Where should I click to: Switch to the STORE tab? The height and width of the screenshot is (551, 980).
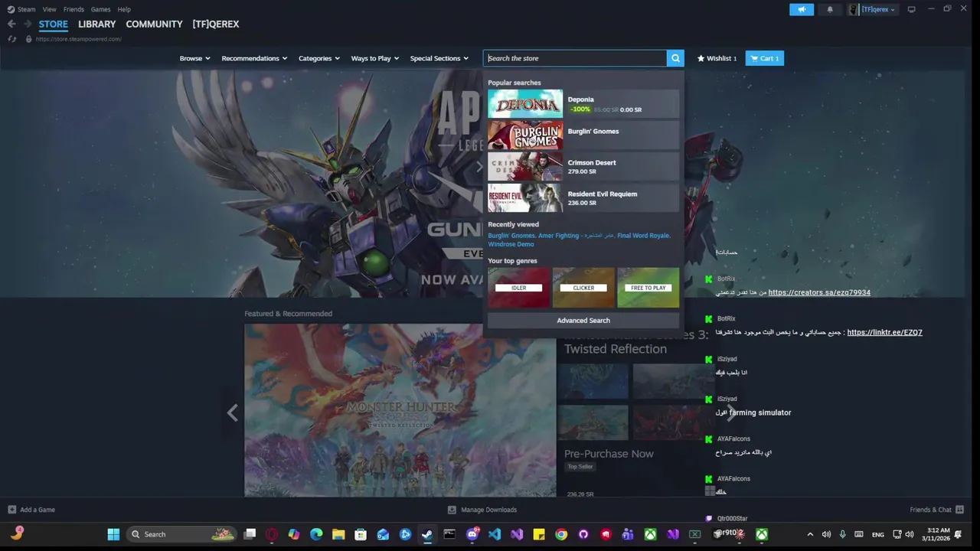pyautogui.click(x=54, y=24)
